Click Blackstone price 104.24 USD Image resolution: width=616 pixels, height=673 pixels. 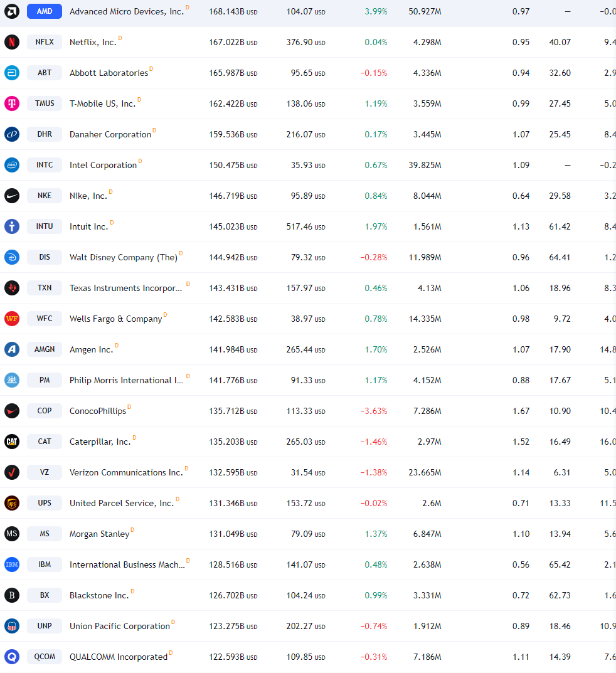pyautogui.click(x=305, y=596)
